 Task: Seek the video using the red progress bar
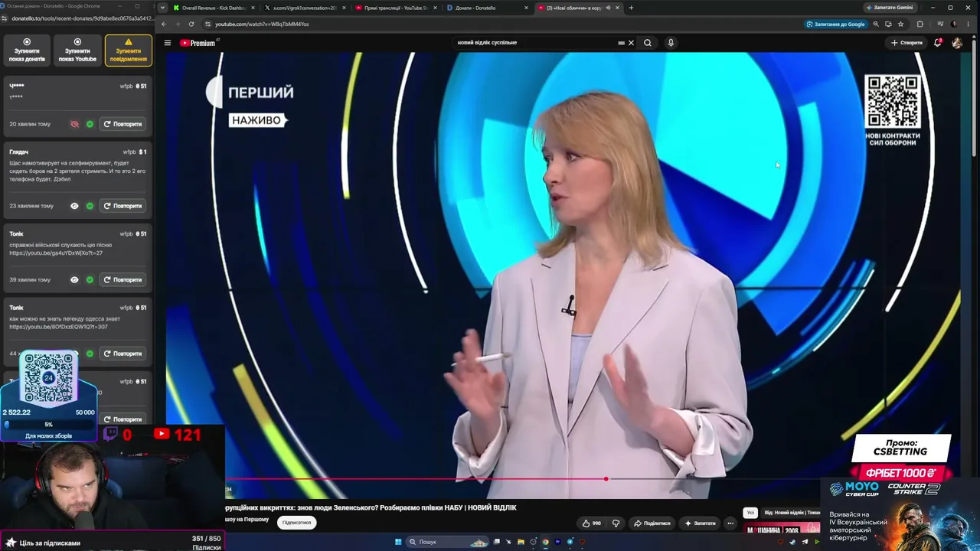521,479
